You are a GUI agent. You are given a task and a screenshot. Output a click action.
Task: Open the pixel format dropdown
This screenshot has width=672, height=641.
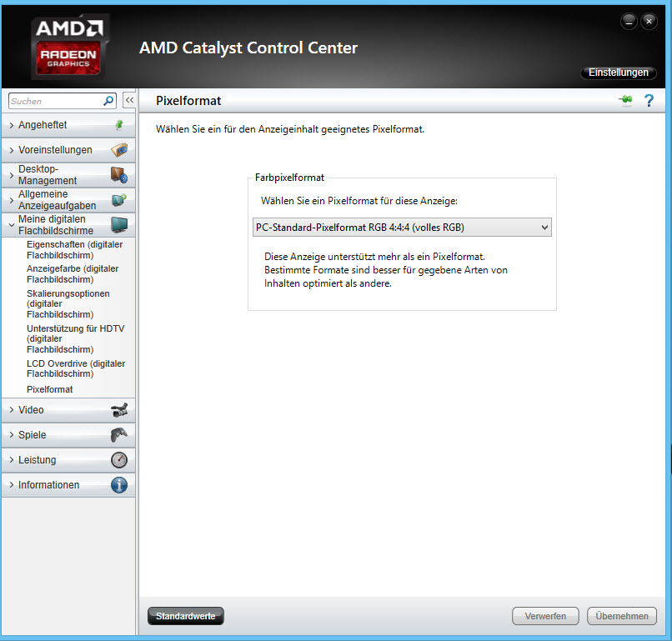click(402, 227)
